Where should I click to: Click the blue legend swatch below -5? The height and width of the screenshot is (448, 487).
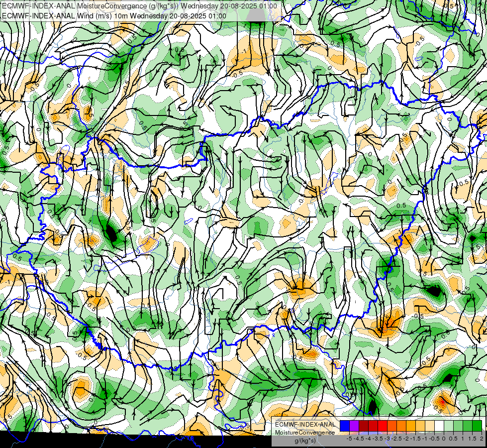[x=345, y=426]
